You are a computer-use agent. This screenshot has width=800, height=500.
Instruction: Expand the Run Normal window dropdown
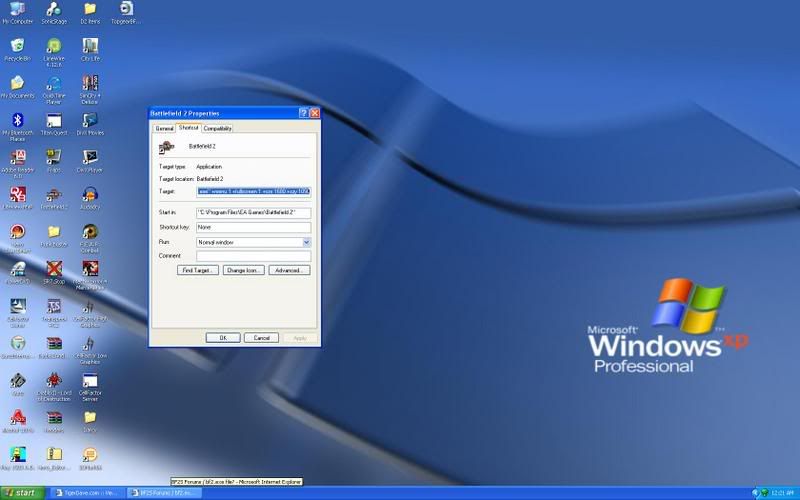[306, 242]
